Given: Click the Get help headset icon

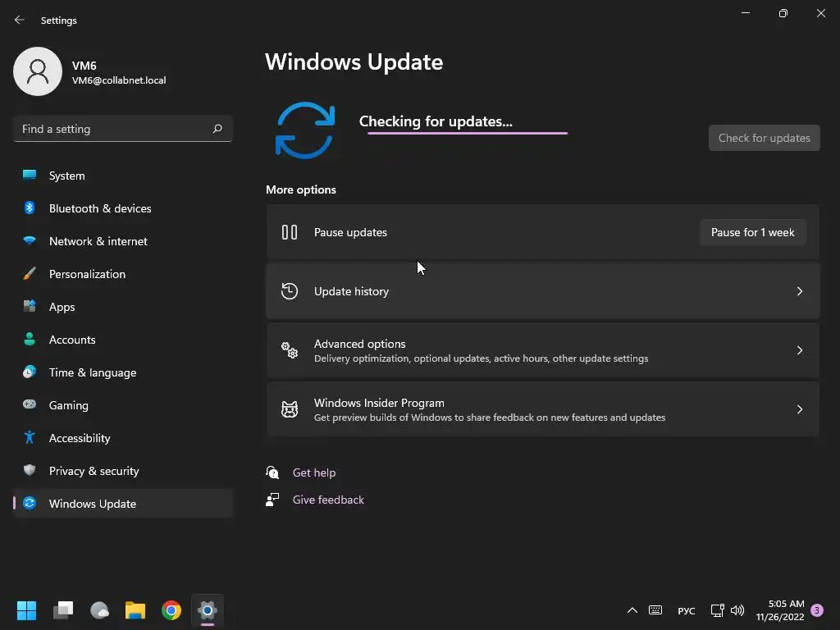Looking at the screenshot, I should click(x=272, y=472).
